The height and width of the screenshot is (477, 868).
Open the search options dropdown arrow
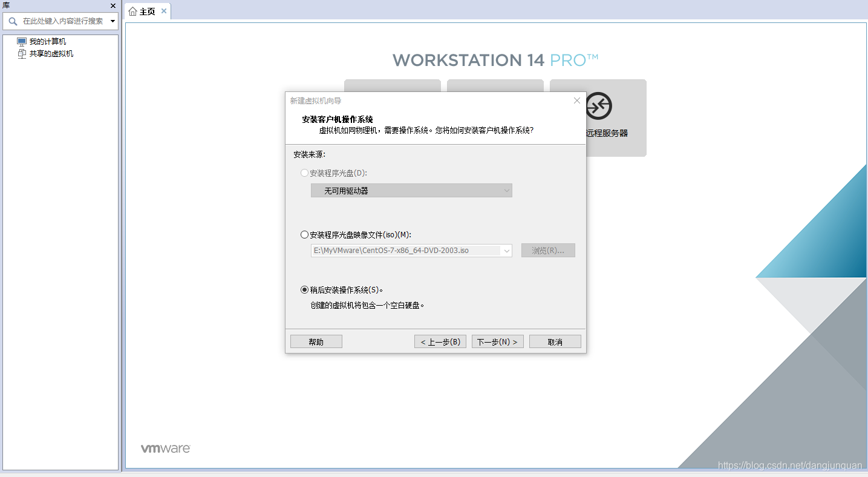pyautogui.click(x=113, y=21)
